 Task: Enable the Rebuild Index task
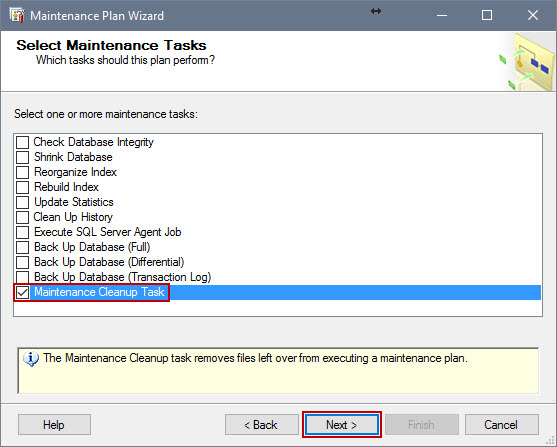[22, 187]
